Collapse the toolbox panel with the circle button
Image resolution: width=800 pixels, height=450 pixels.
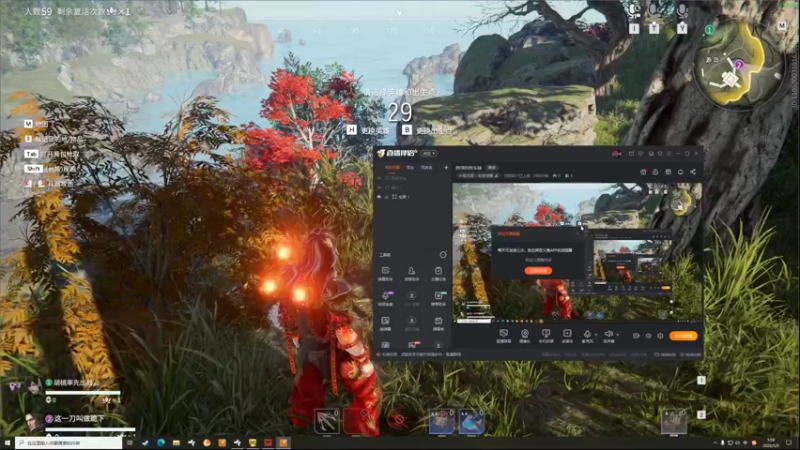[x=443, y=255]
